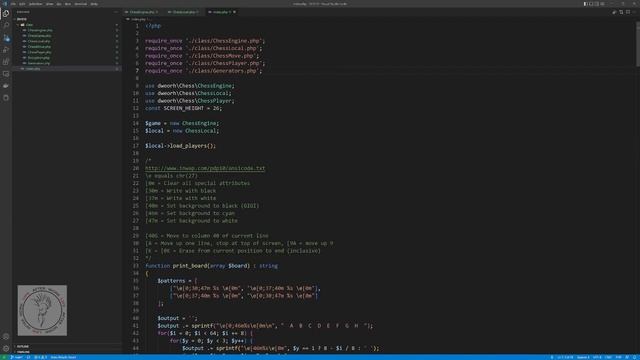Click the index.php breadcrumb above the editor

[138, 19]
